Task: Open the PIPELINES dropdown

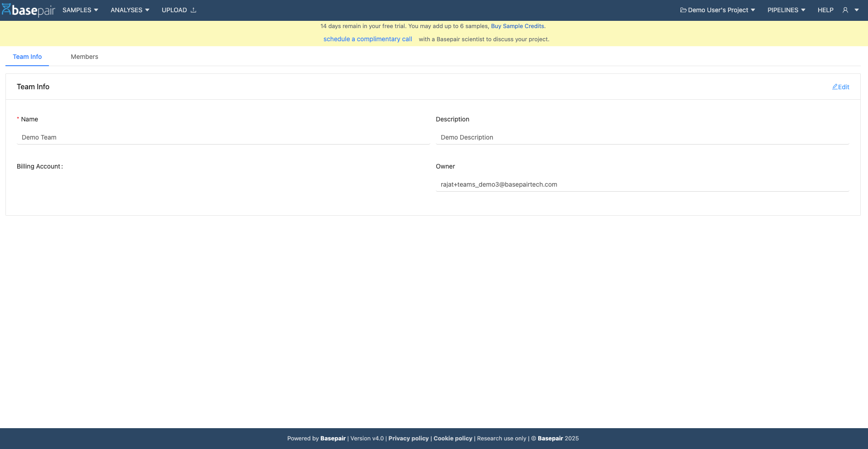Action: pyautogui.click(x=786, y=10)
